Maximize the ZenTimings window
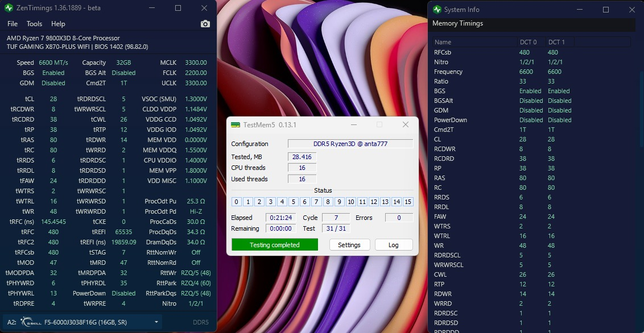Viewport: 644px width, 333px height. tap(178, 8)
